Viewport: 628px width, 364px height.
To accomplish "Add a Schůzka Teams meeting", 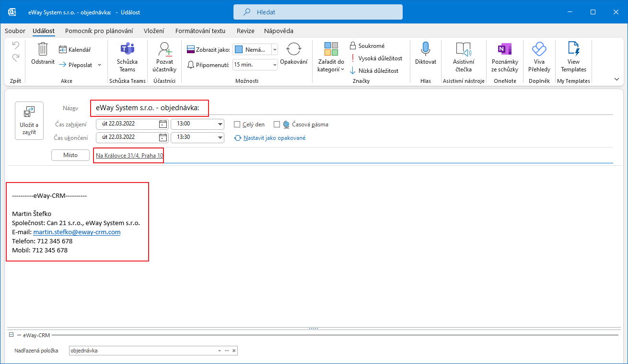I will click(x=127, y=57).
